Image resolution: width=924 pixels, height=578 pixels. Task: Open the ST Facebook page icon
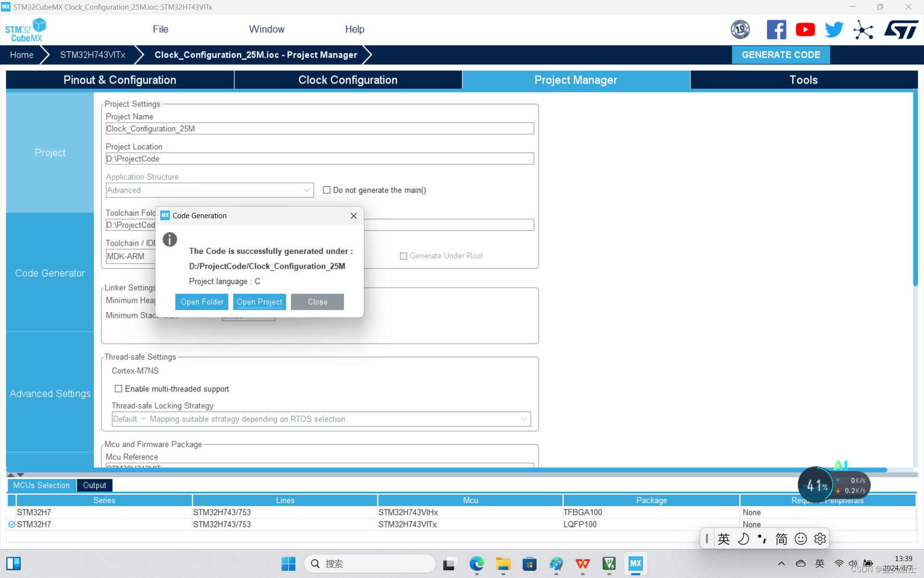pos(776,30)
